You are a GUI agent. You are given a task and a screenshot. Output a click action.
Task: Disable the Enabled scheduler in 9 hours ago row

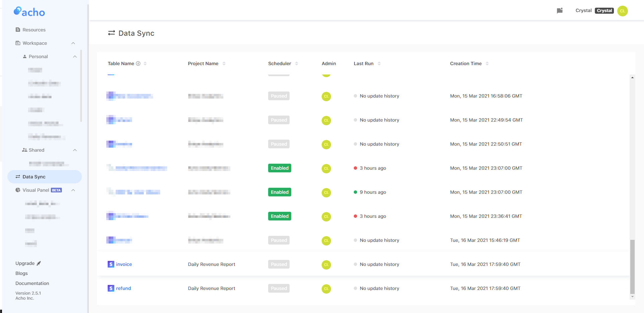pos(280,192)
